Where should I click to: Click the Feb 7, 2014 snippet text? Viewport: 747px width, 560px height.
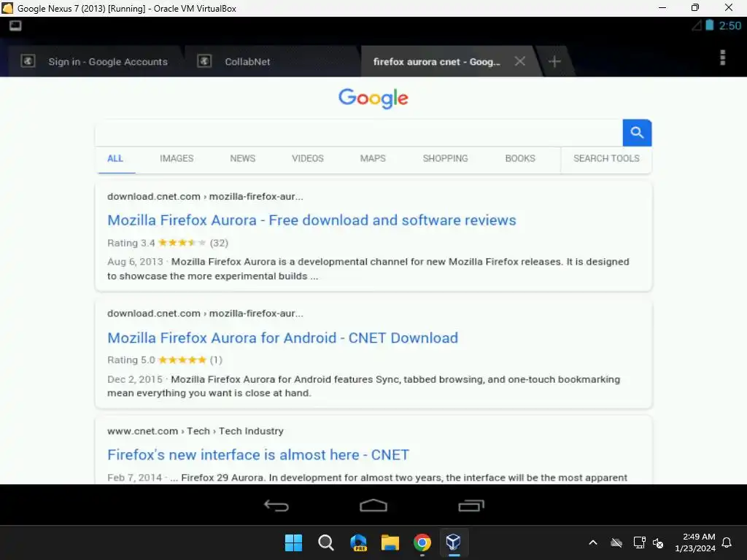(x=368, y=478)
